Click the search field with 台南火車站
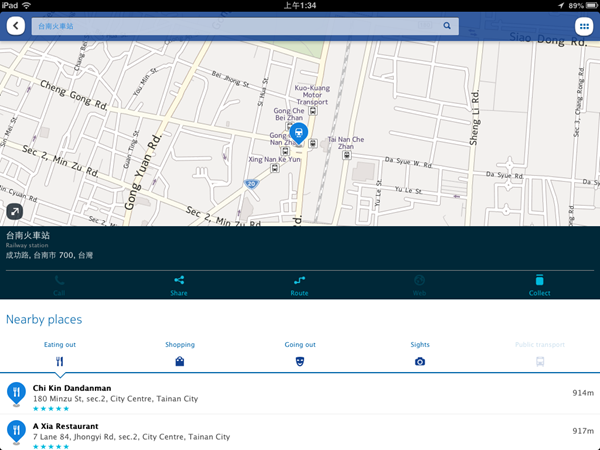This screenshot has height=450, width=600. [245, 26]
